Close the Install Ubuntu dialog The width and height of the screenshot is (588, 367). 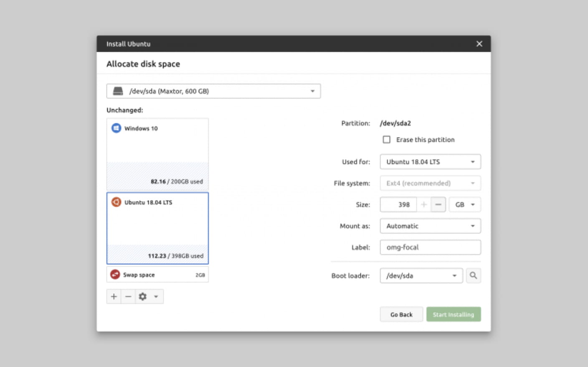[479, 43]
